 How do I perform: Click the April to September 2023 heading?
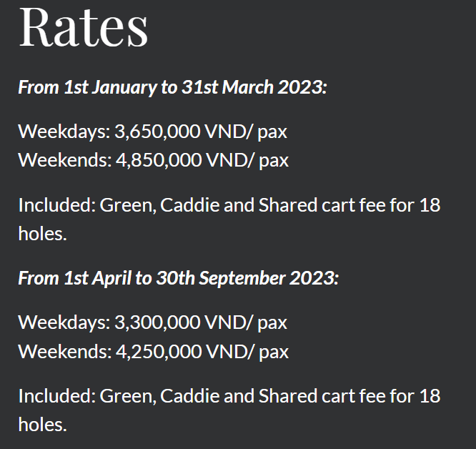pyautogui.click(x=178, y=278)
